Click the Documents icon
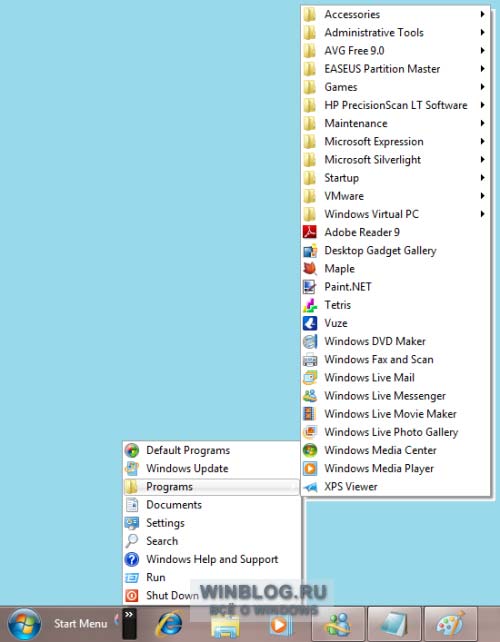500x642 pixels. pyautogui.click(x=132, y=505)
